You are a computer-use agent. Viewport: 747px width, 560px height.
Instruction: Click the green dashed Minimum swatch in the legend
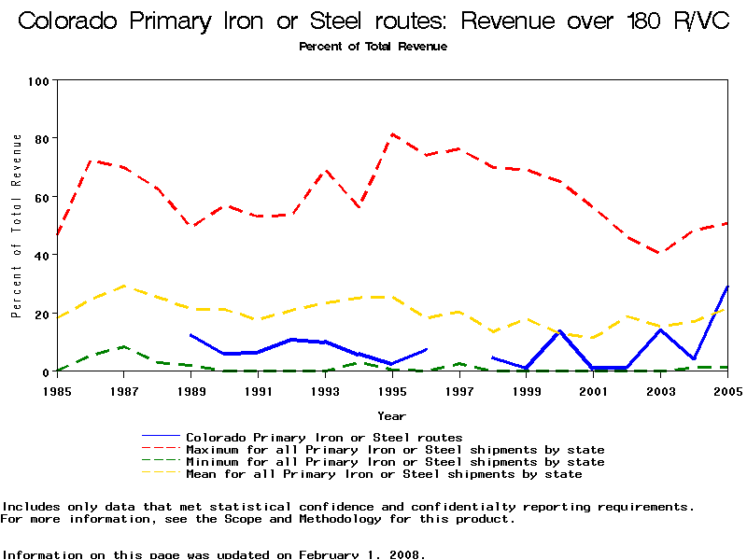click(161, 462)
